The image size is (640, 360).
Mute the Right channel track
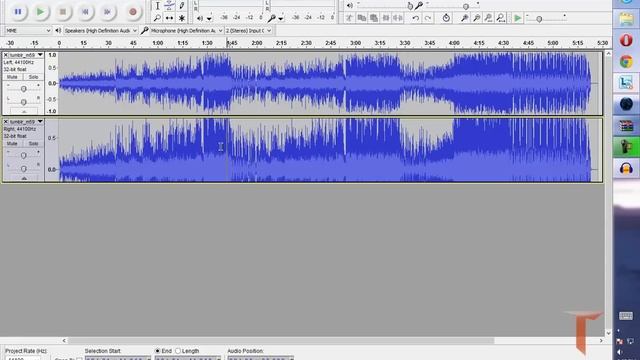coord(12,144)
